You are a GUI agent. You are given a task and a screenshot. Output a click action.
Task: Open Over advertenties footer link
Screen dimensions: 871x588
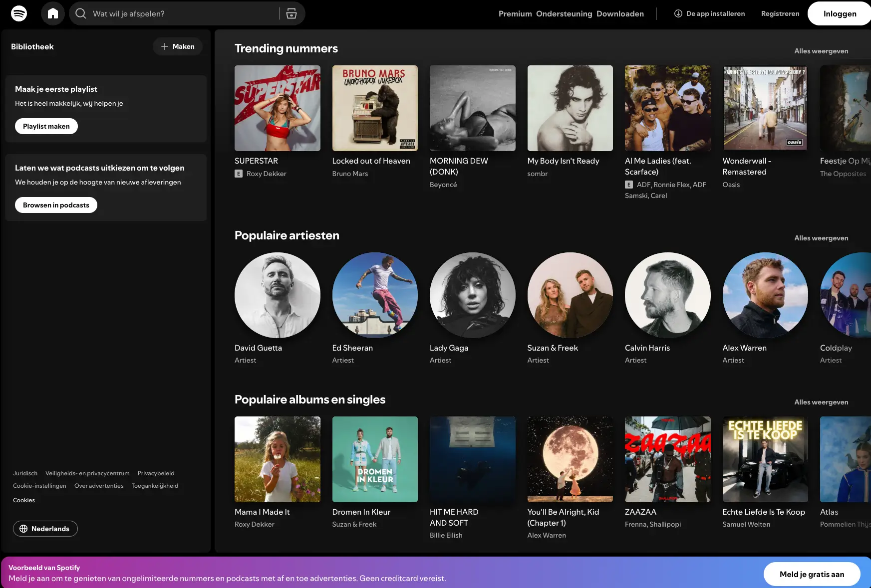click(x=99, y=486)
